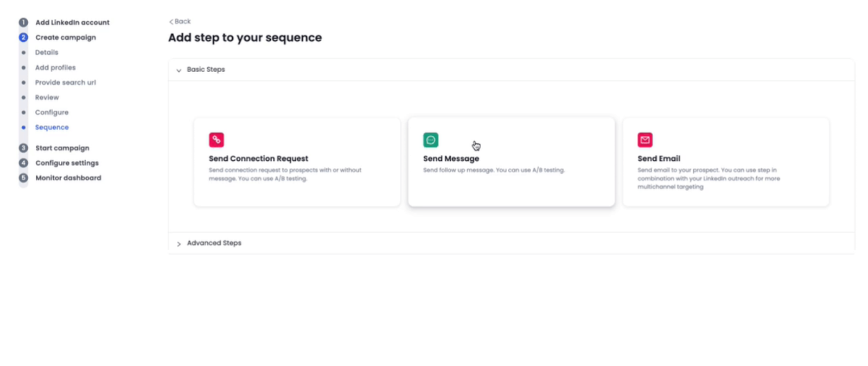The image size is (868, 366).
Task: Go back using the Back link
Action: click(180, 22)
